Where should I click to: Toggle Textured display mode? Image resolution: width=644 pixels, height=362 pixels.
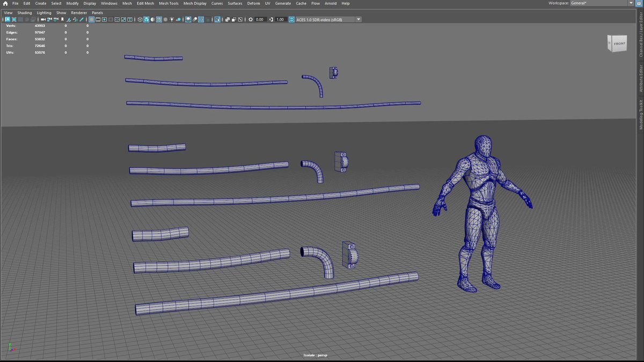(x=165, y=19)
